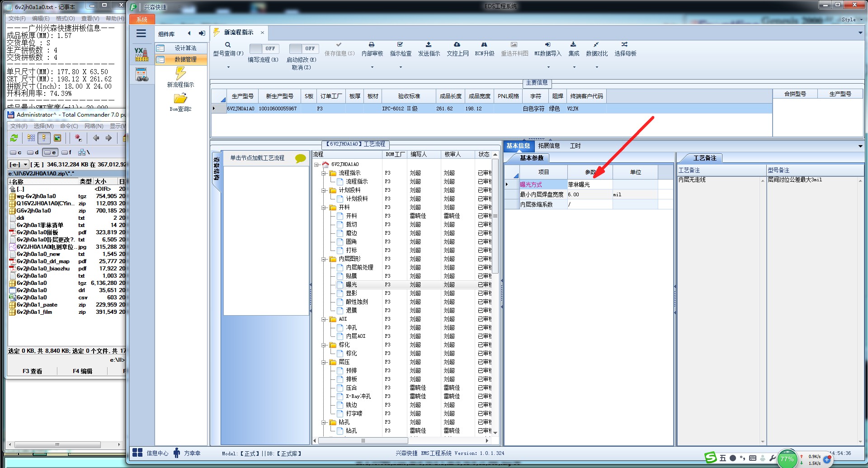This screenshot has height=468, width=868.
Task: Open the 系统 ribbon tab
Action: 142,19
